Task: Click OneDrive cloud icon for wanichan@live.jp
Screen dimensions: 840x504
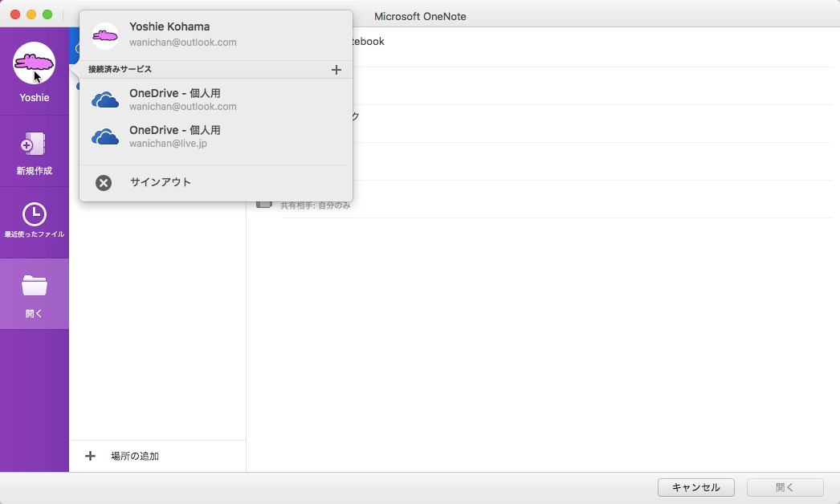Action: click(x=105, y=136)
